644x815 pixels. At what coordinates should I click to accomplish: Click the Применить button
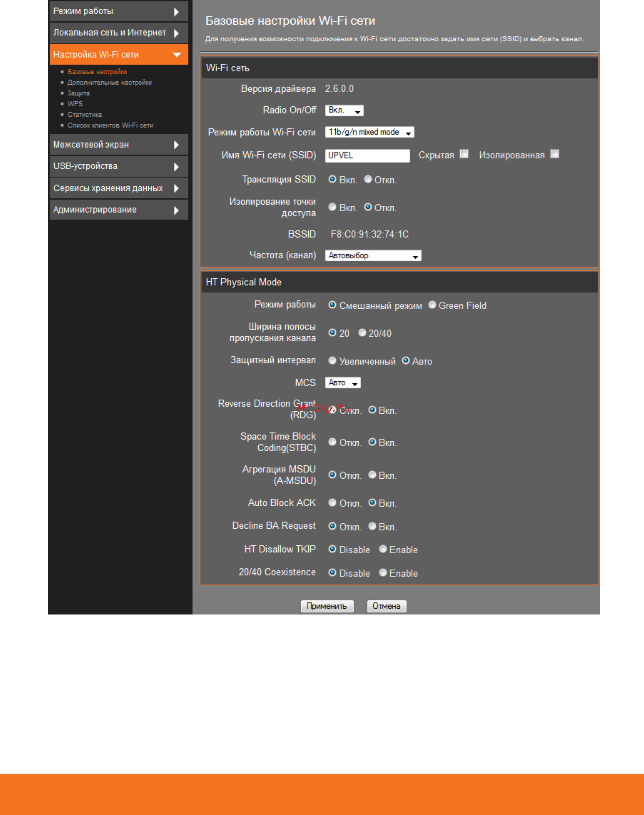327,606
